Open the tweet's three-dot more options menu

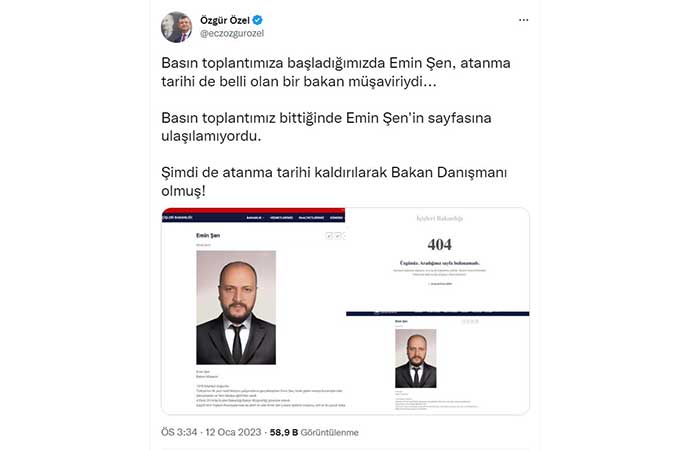point(523,20)
